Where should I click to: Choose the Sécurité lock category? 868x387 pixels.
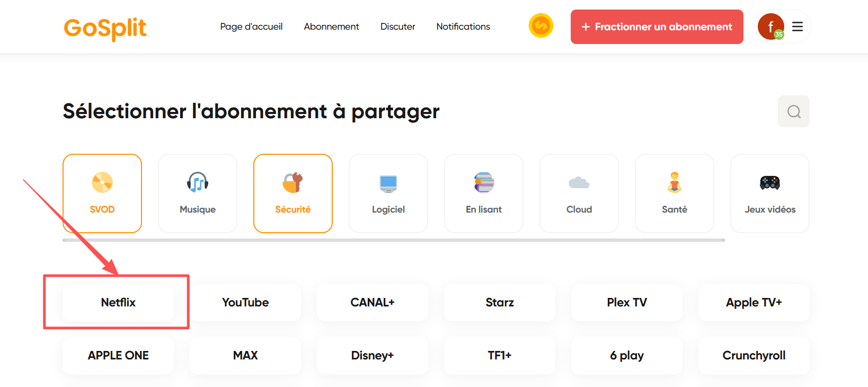(x=293, y=193)
